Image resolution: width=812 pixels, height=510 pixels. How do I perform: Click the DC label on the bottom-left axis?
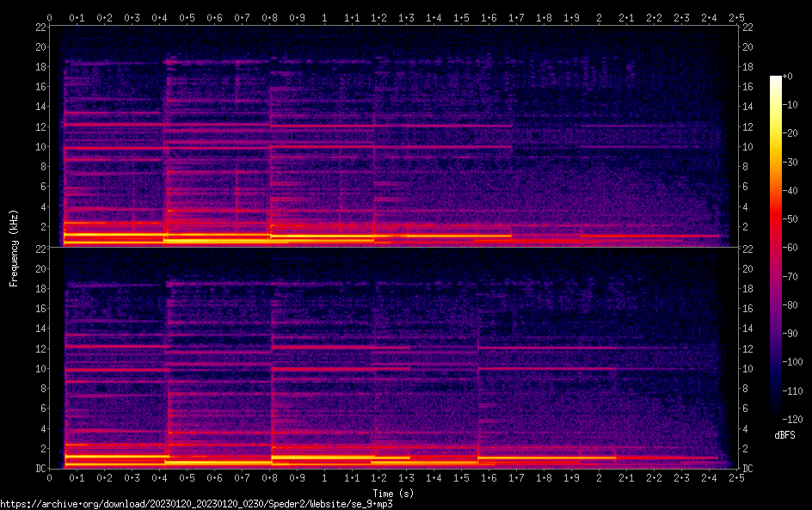[40, 469]
